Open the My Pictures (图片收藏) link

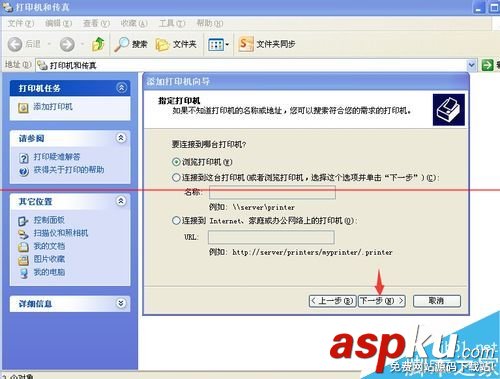[x=49, y=259]
